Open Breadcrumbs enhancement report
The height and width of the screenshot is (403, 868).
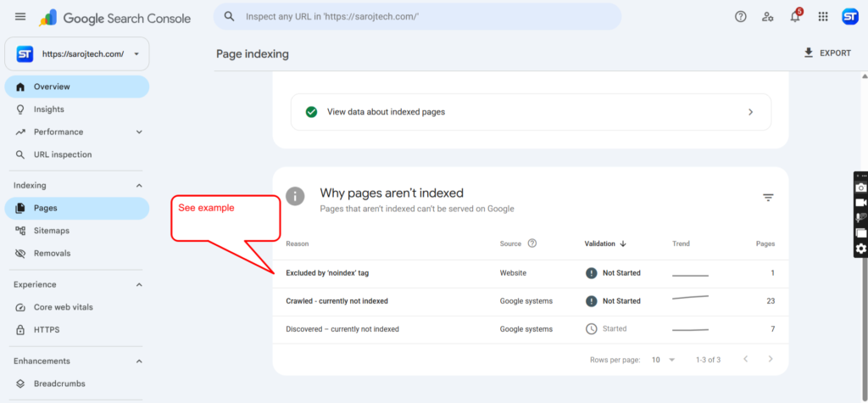pyautogui.click(x=77, y=383)
